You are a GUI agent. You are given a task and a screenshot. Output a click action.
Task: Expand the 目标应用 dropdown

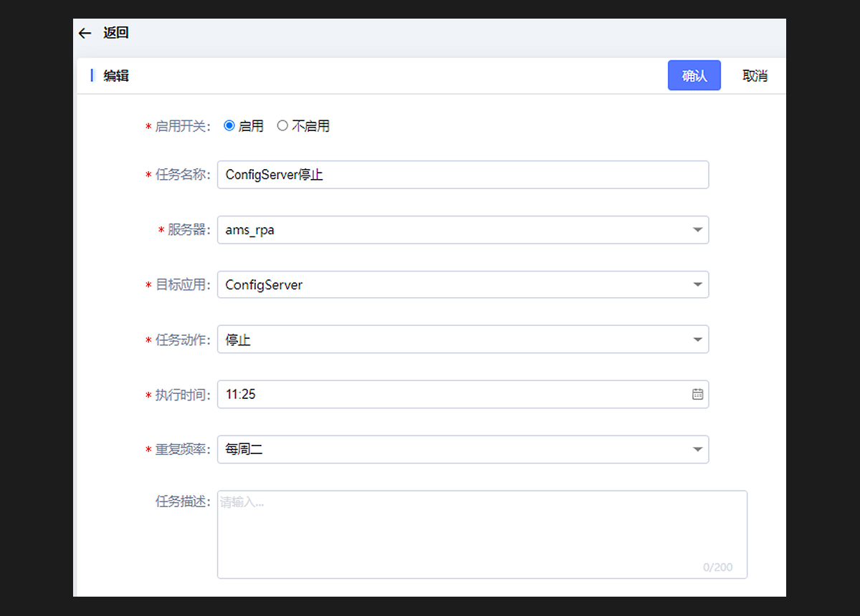(463, 284)
